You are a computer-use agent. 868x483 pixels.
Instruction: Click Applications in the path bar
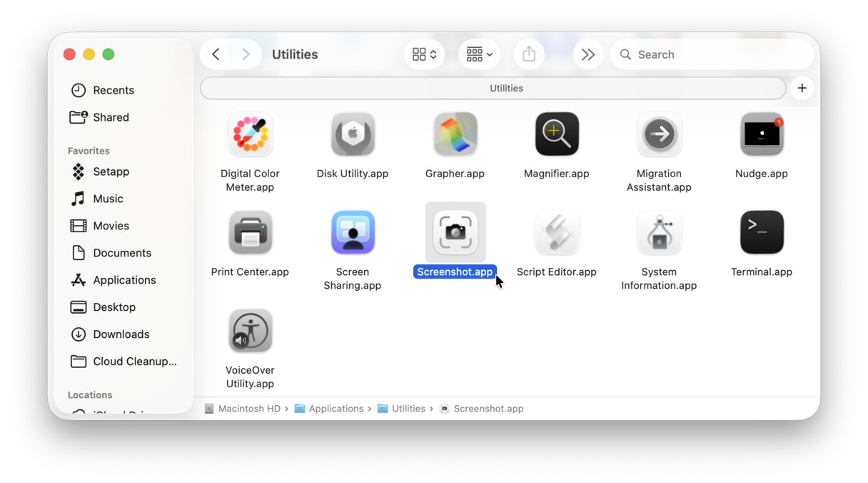328,409
